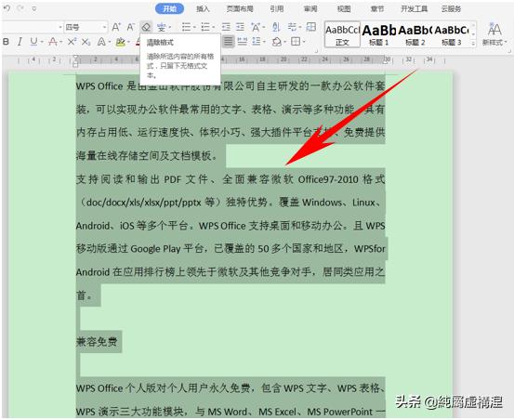This screenshot has height=420, width=514.
Task: Open the font size 四号 dropdown
Action: pos(105,27)
